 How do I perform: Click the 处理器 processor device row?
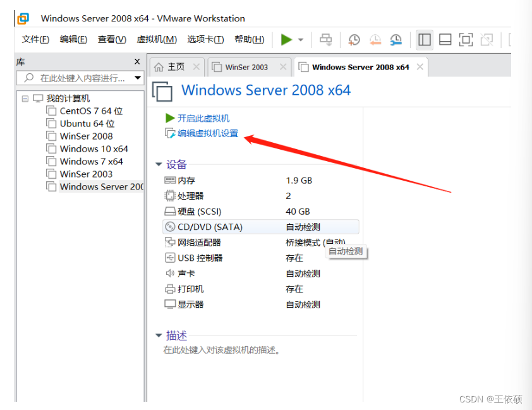click(x=260, y=196)
